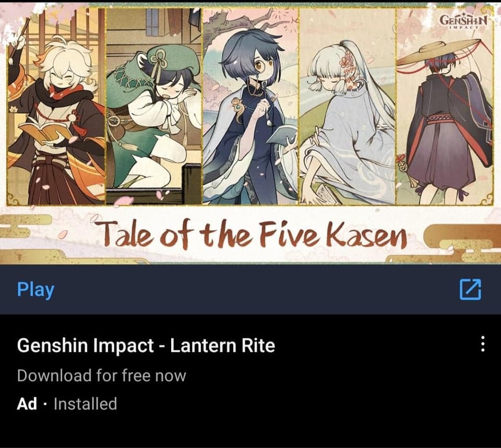Image resolution: width=501 pixels, height=448 pixels.
Task: Select the green beret character panel
Action: tap(153, 107)
